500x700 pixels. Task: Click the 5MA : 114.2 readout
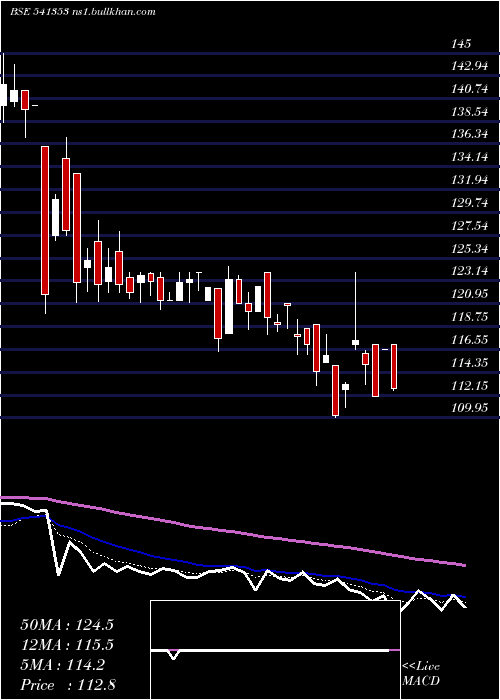pos(62,665)
